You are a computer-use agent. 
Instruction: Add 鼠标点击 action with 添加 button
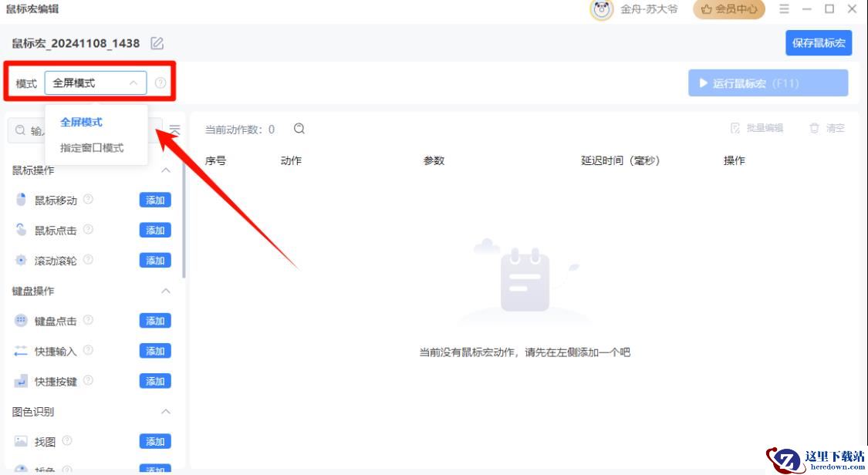click(x=155, y=230)
